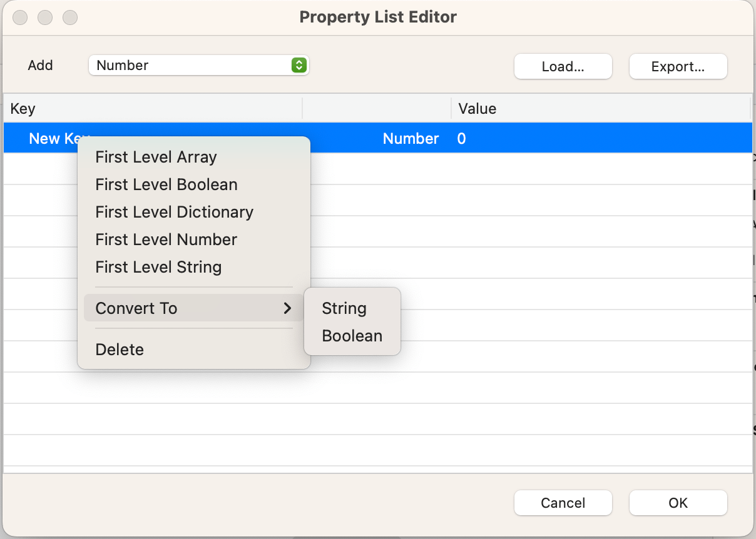Click the green traffic light control
This screenshot has height=539, width=756.
(69, 18)
